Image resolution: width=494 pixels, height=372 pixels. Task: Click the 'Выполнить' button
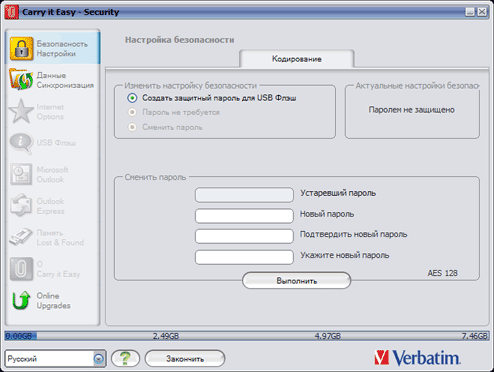296,281
